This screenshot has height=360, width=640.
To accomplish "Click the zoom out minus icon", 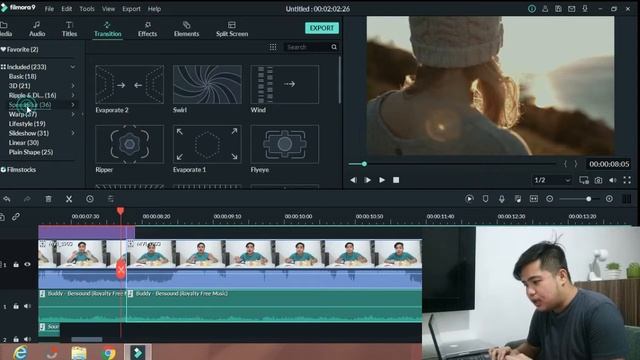I will [550, 199].
